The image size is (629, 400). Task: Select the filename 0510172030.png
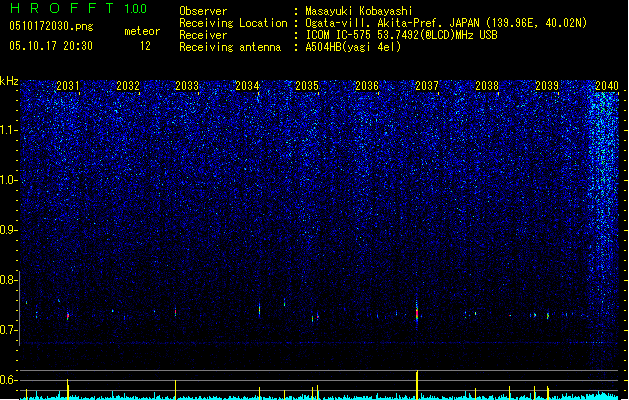(x=51, y=26)
